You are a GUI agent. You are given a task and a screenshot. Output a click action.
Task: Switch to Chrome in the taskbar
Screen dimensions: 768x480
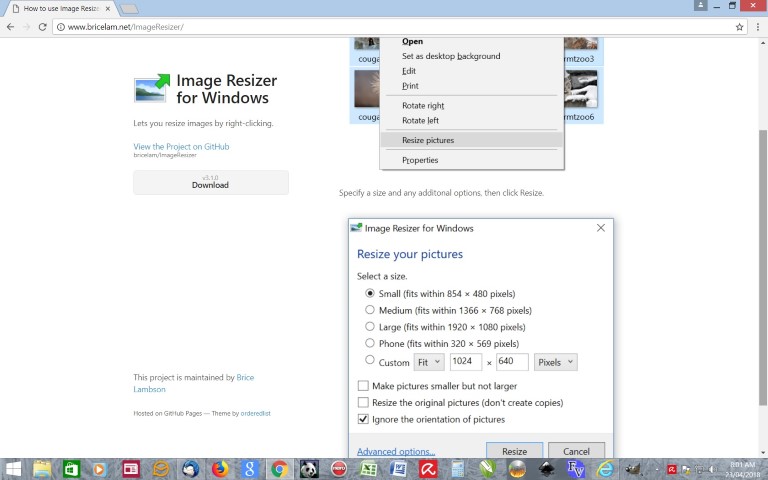(x=279, y=469)
